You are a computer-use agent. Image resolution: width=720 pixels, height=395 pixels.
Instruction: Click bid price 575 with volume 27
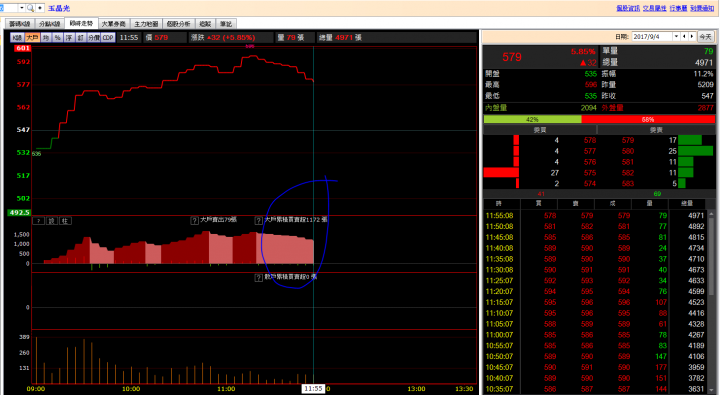590,173
